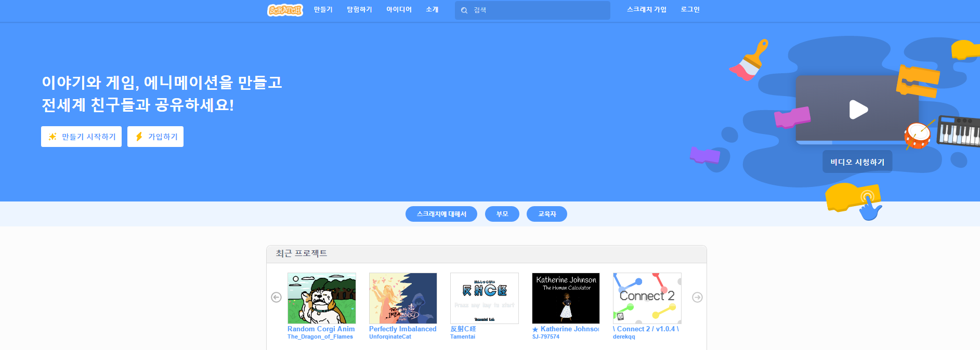Screen dimensions: 980x350
Task: Open the Connect 2 project thumbnail
Action: [x=647, y=298]
